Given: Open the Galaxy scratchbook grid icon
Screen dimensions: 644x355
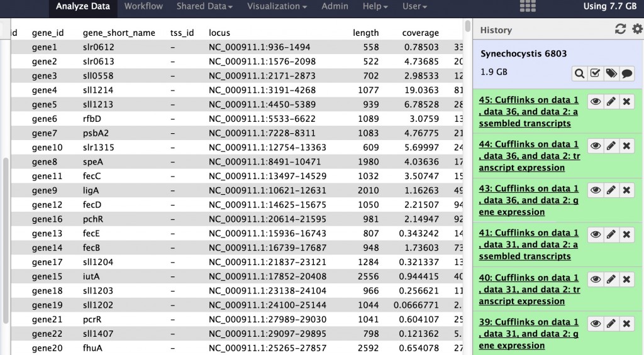Looking at the screenshot, I should click(x=528, y=6).
